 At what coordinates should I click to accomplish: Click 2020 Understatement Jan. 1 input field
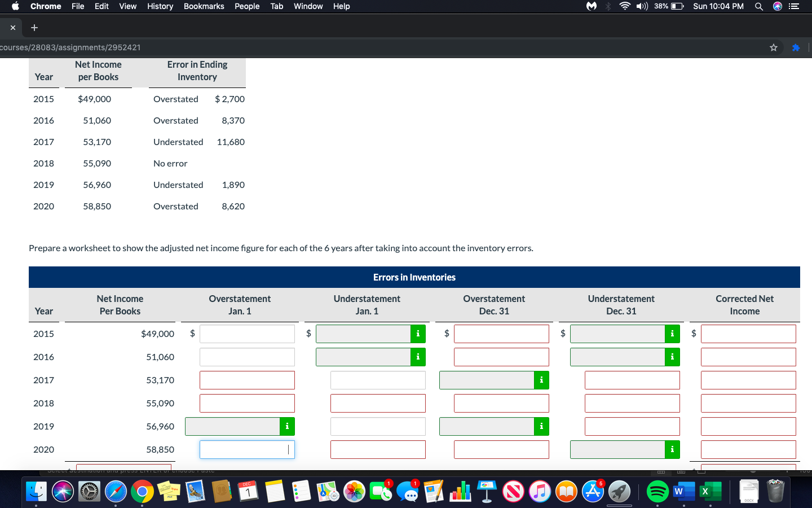click(378, 449)
